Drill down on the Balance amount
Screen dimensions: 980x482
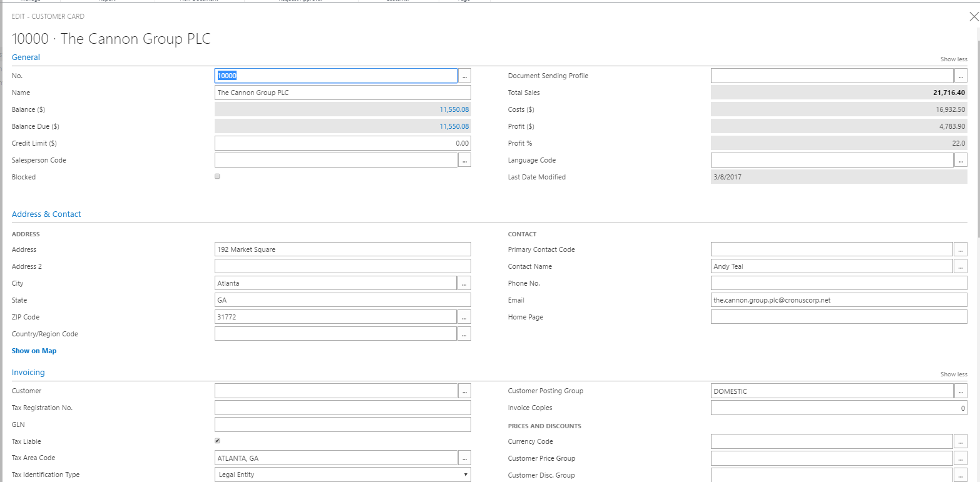pyautogui.click(x=455, y=109)
